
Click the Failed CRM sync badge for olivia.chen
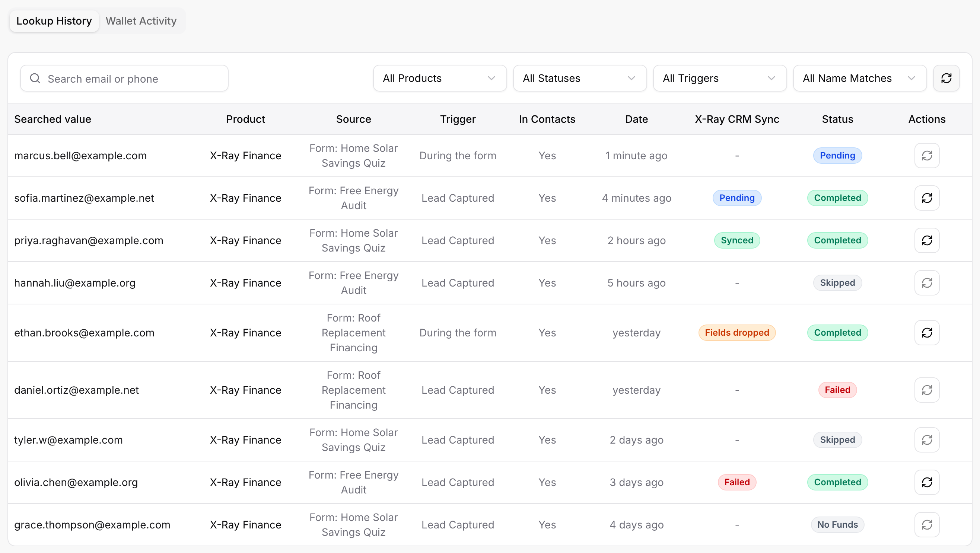coord(737,482)
